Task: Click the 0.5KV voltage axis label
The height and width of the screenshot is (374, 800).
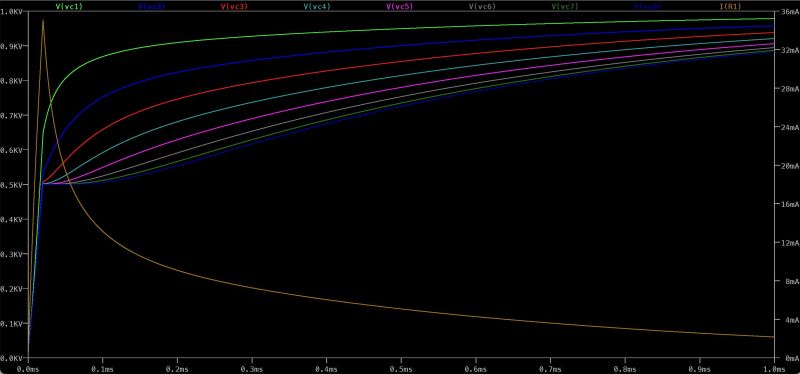Action: point(11,185)
